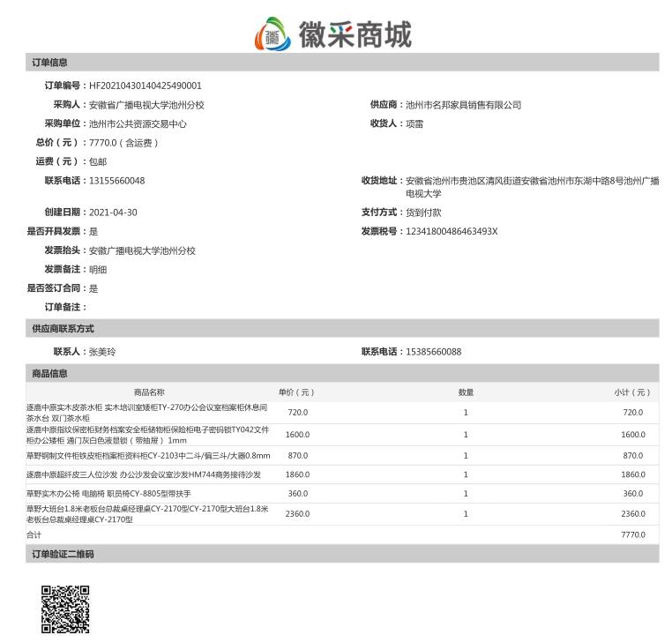
Task: Click supplier name 池州市名邦家具销售有限公司
Action: 463,105
